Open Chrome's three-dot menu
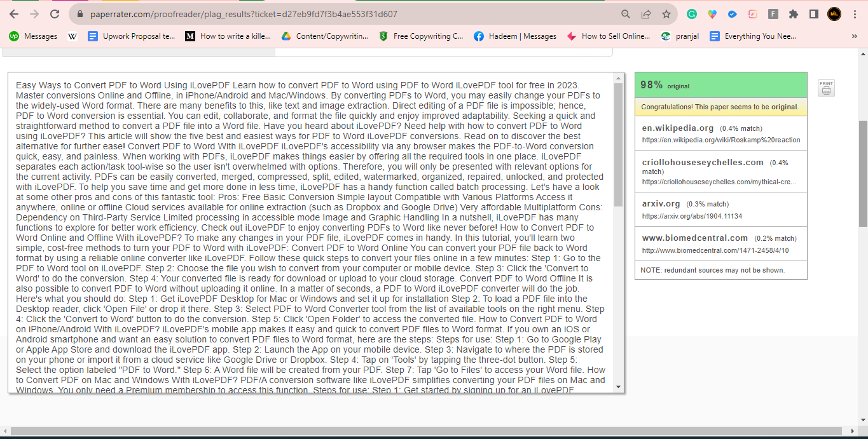The height and width of the screenshot is (439, 868). pyautogui.click(x=855, y=14)
